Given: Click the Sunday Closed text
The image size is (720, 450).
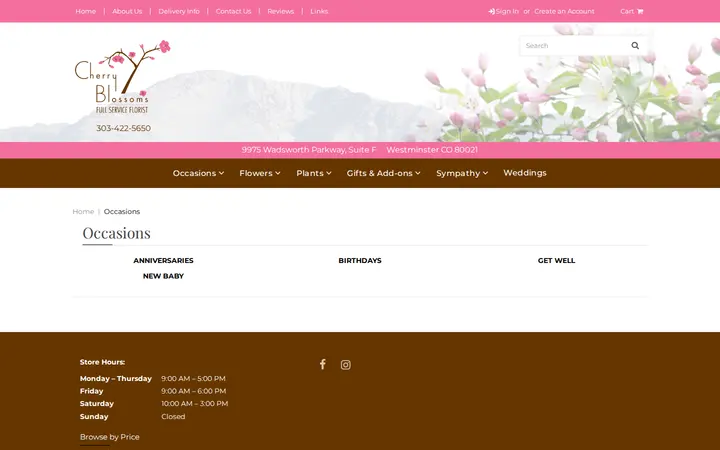Looking at the screenshot, I should pyautogui.click(x=173, y=416).
